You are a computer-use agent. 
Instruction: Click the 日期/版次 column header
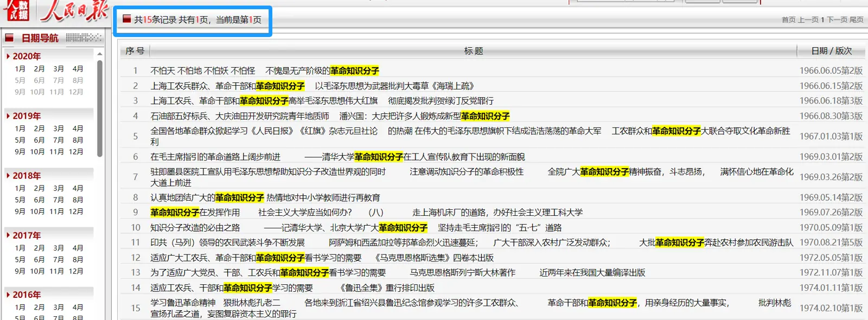pos(831,51)
